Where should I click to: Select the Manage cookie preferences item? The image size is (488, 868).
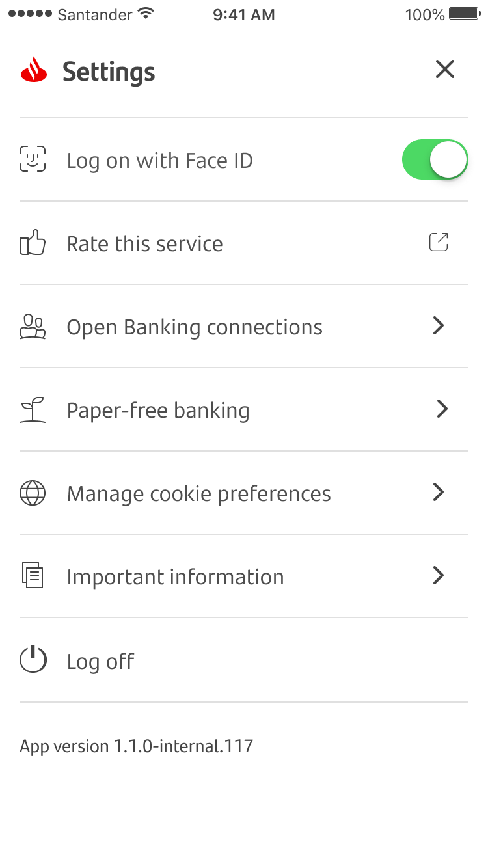pos(198,494)
